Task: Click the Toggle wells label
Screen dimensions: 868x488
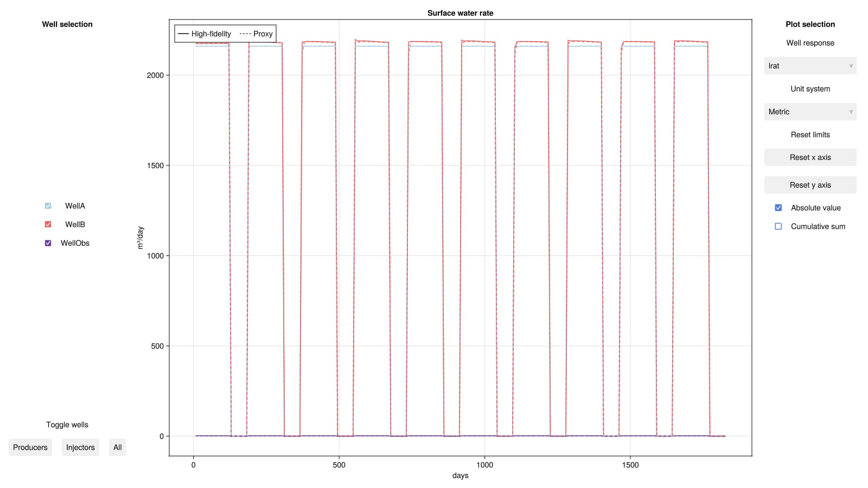Action: click(67, 425)
